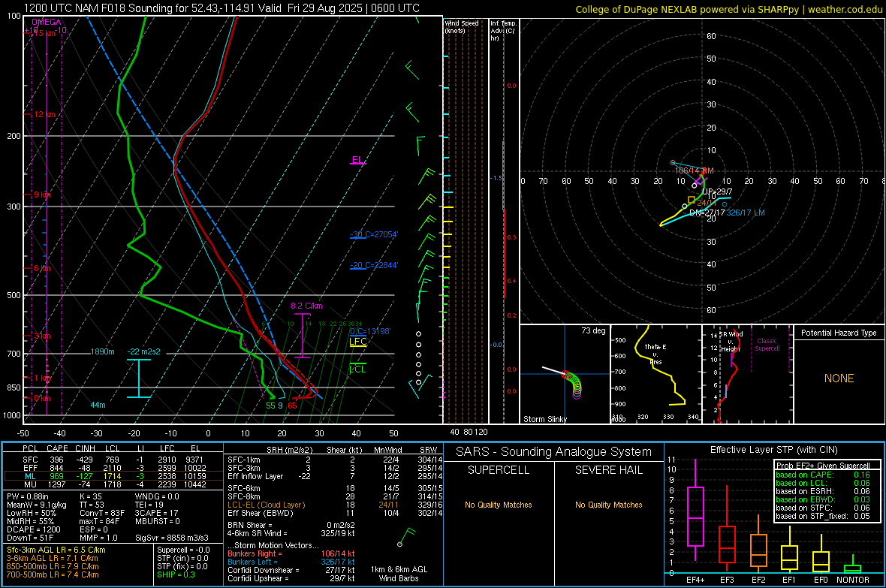Click No Quality Matches under SUPERCELL
Viewport: 886px width, 588px height.
[499, 505]
